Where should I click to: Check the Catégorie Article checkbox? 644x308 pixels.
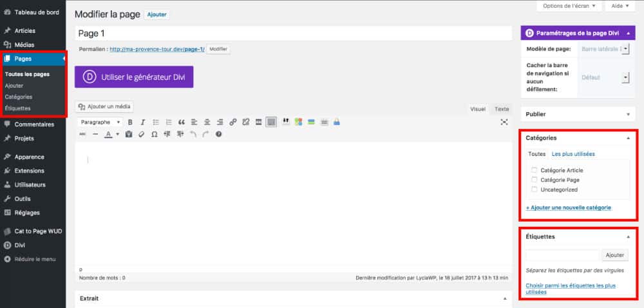click(x=534, y=170)
